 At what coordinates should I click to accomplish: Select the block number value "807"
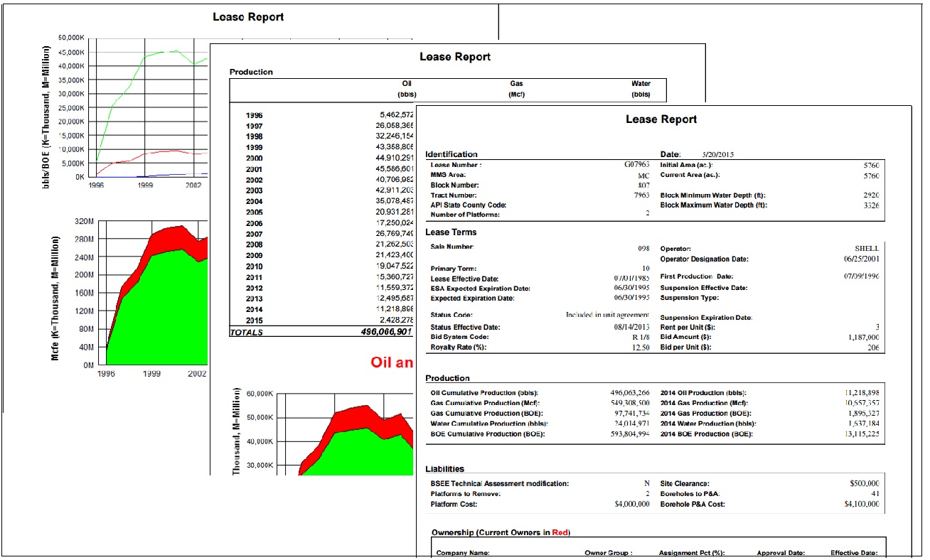643,185
